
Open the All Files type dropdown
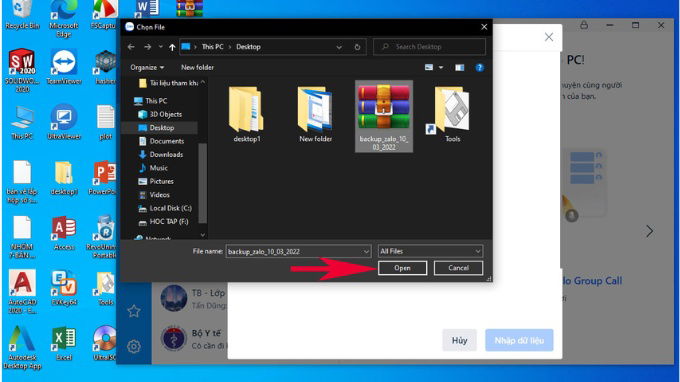[430, 251]
